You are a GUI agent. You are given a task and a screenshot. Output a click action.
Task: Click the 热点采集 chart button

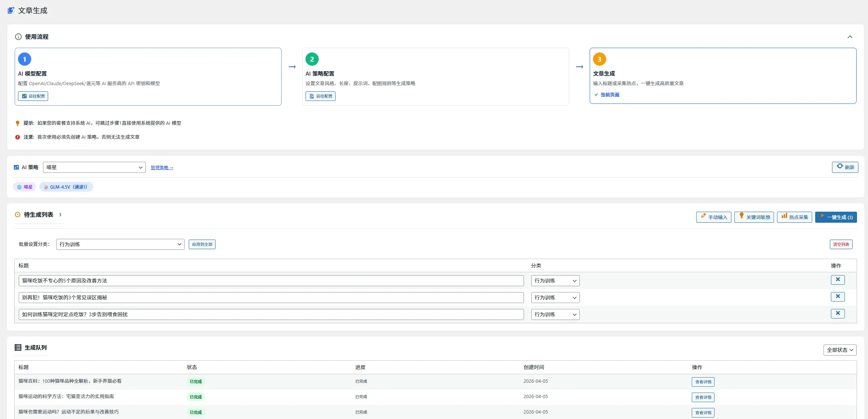(794, 217)
